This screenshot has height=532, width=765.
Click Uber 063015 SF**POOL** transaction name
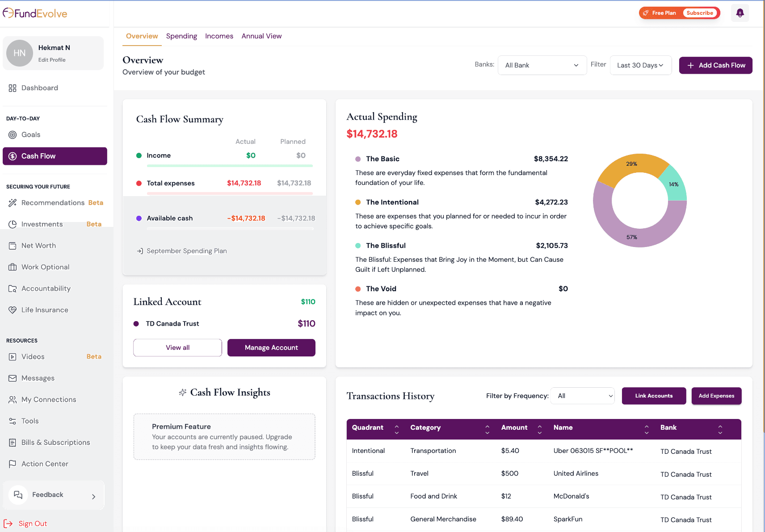point(593,451)
